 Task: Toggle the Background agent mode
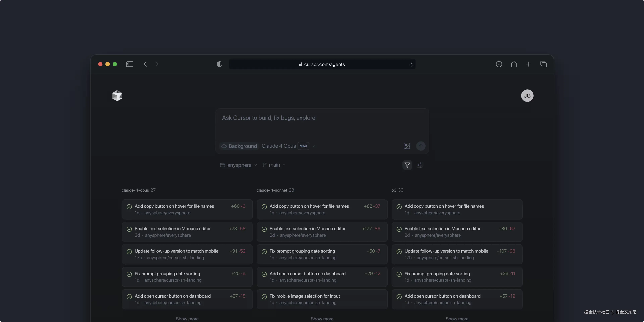(x=239, y=146)
